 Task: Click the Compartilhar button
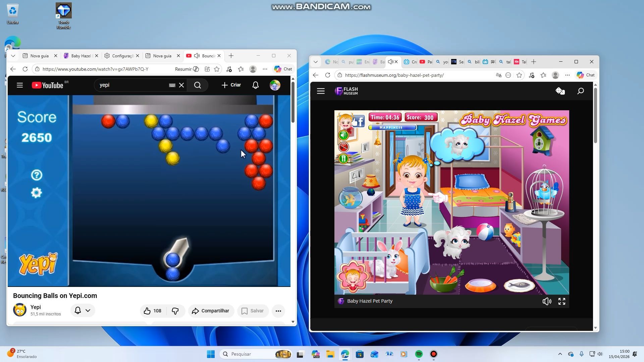pyautogui.click(x=211, y=311)
